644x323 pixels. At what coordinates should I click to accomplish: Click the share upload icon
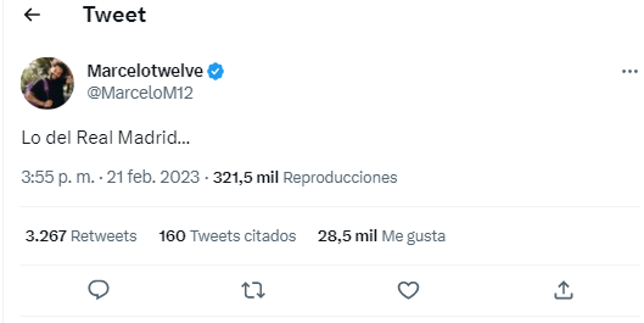click(563, 291)
